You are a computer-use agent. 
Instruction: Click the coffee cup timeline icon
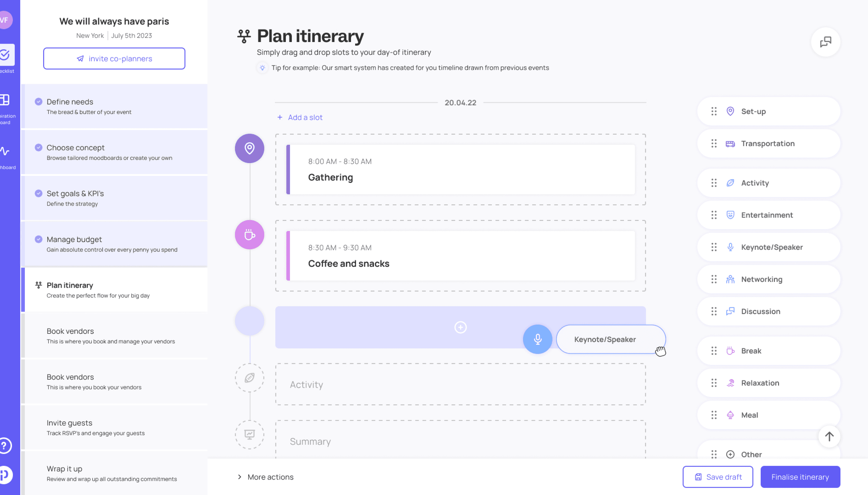click(x=249, y=235)
